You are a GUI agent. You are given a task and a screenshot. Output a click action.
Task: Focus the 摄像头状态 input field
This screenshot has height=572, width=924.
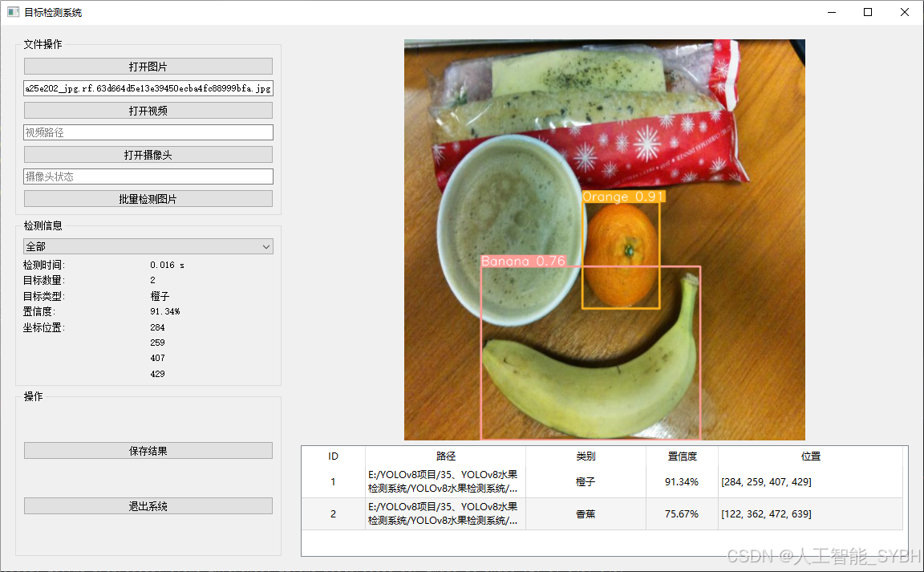(148, 176)
